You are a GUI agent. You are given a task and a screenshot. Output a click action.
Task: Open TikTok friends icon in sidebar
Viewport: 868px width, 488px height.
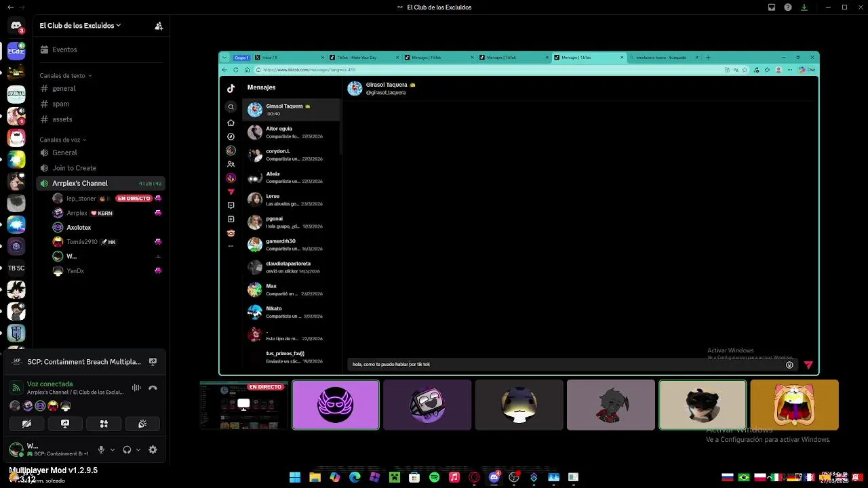pyautogui.click(x=231, y=164)
